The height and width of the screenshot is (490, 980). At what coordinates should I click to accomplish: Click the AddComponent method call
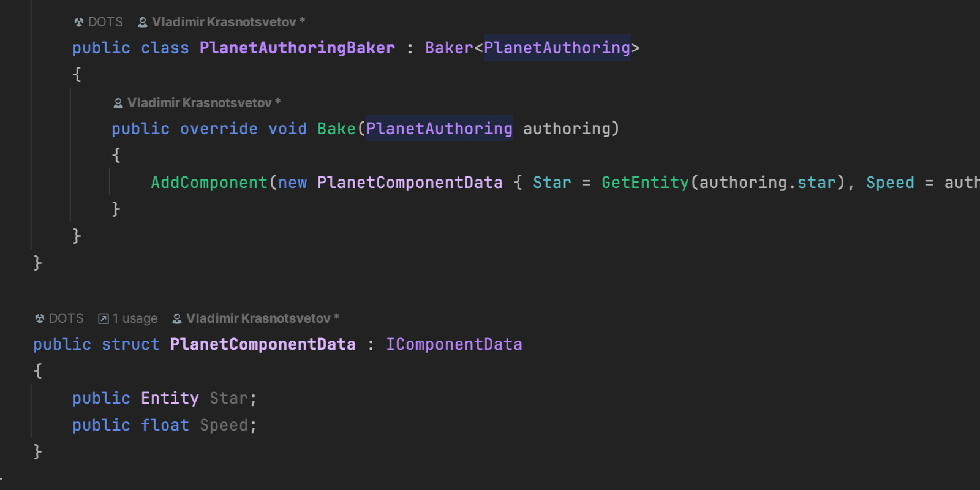pyautogui.click(x=209, y=183)
